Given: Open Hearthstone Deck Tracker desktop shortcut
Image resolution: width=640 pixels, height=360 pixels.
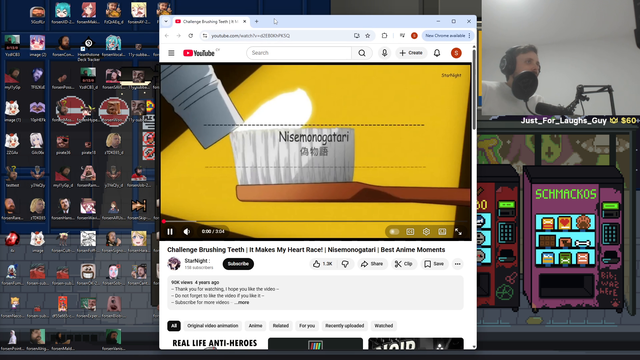Looking at the screenshot, I should pyautogui.click(x=89, y=49).
